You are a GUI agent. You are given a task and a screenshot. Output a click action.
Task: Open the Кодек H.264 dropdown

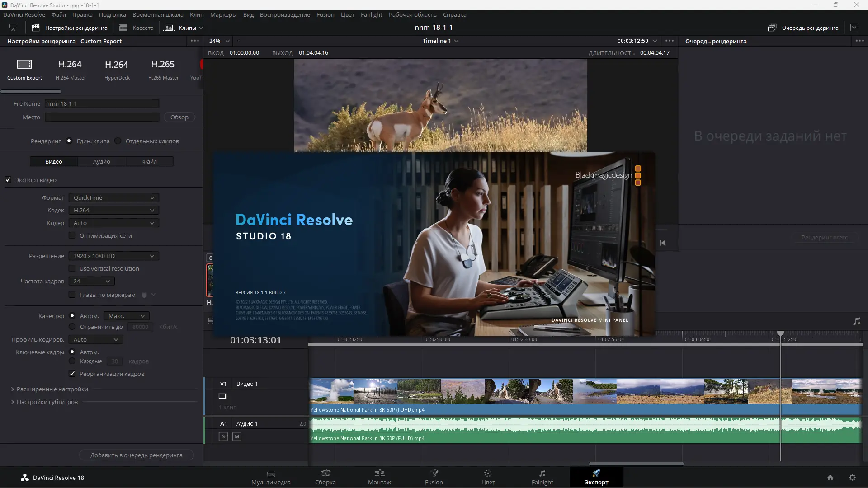[x=113, y=210]
